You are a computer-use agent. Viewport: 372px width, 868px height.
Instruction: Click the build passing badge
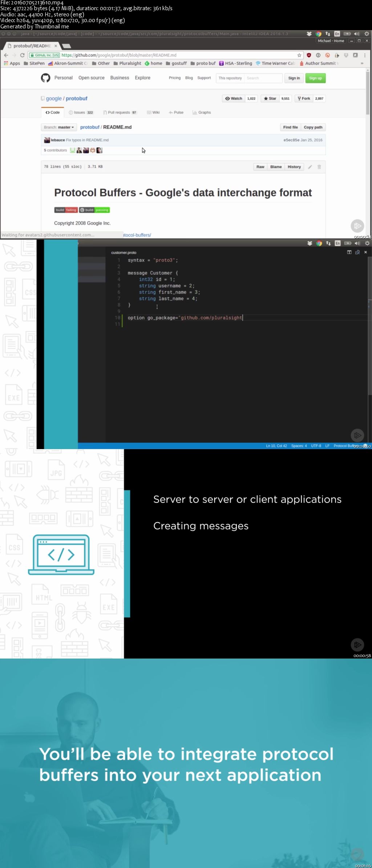tap(94, 210)
